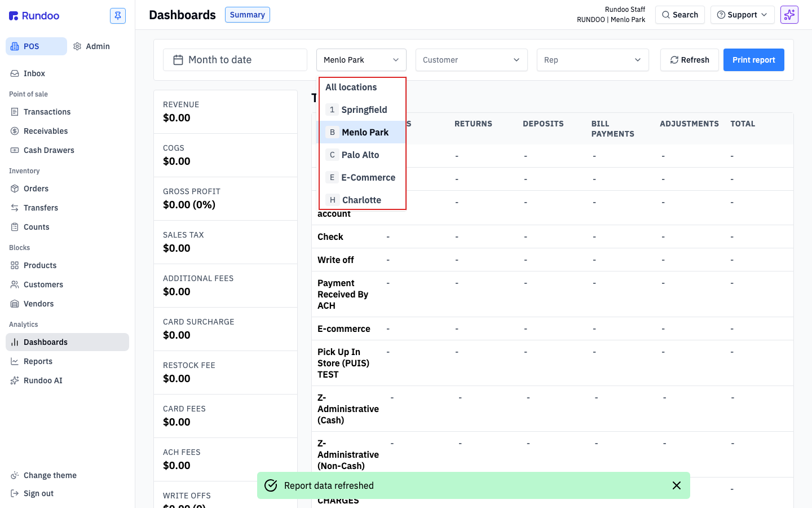
Task: Open the Search button
Action: (680, 15)
